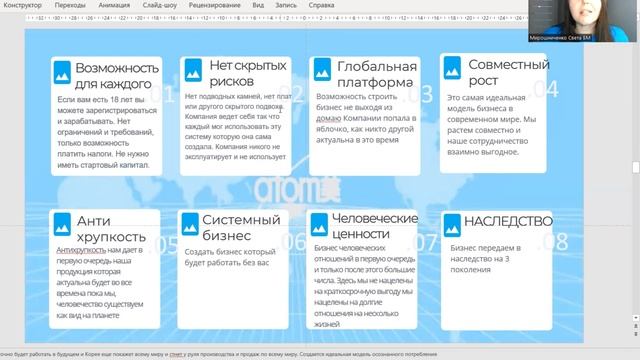Image resolution: width=640 pixels, height=360 pixels.
Task: Open the Вид tab
Action: 258,5
